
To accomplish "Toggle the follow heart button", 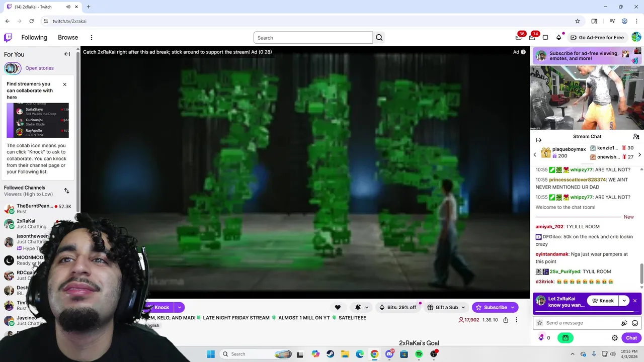I will point(338,307).
